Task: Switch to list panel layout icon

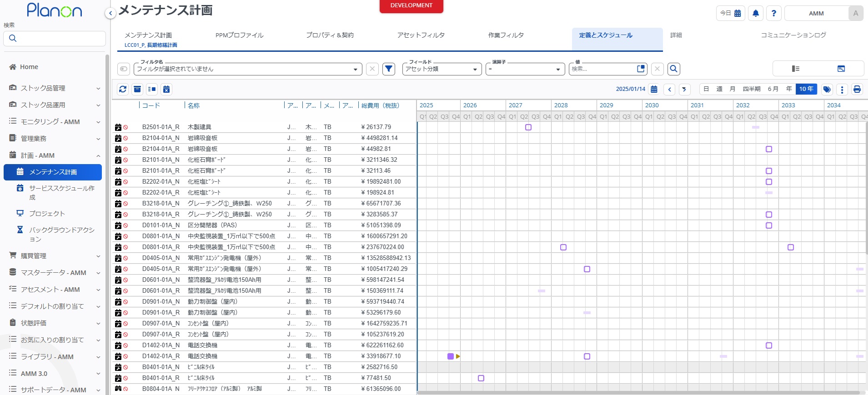Action: (x=795, y=69)
